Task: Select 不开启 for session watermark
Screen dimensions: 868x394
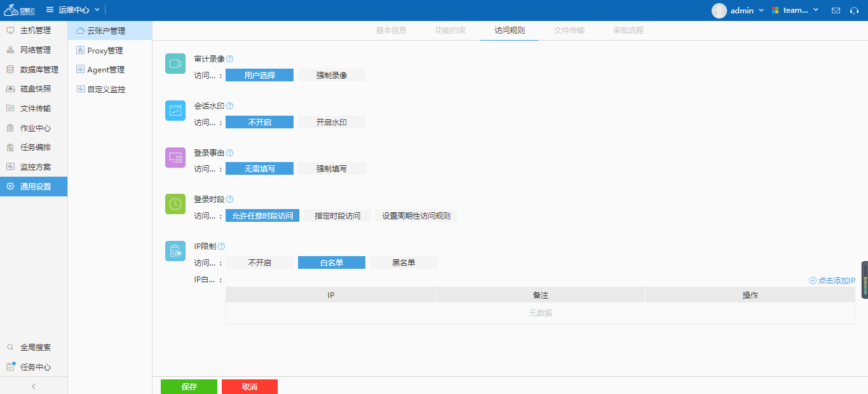Action: tap(259, 122)
